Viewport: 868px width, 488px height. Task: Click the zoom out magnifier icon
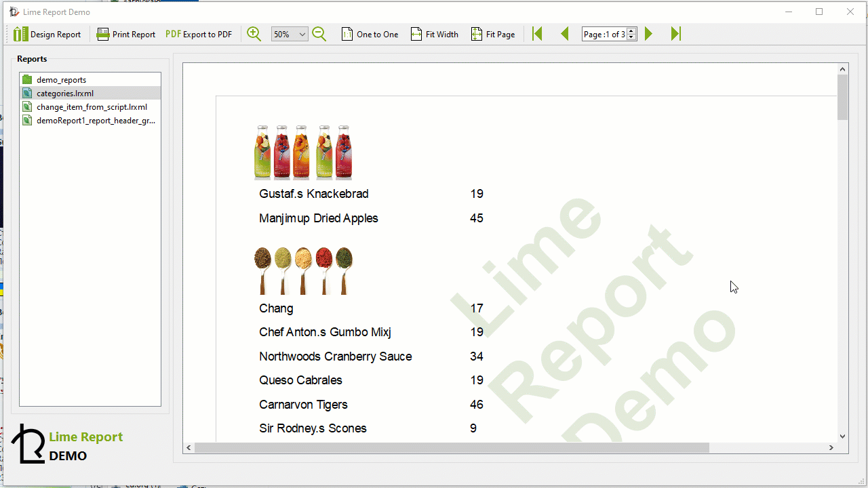(319, 33)
